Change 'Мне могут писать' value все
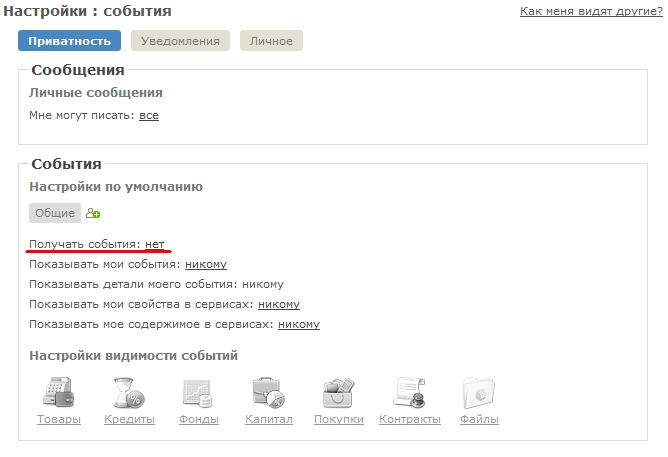Viewport: 668px width, 457px height. point(149,115)
